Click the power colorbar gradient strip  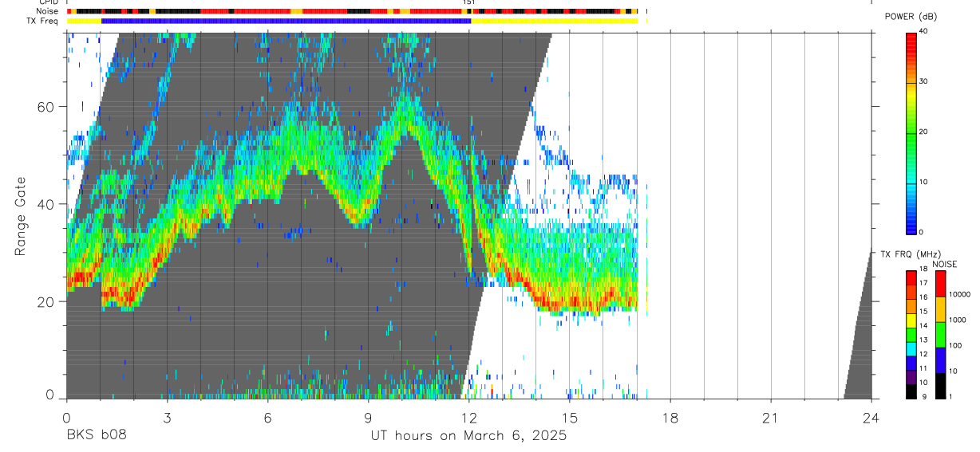911,133
